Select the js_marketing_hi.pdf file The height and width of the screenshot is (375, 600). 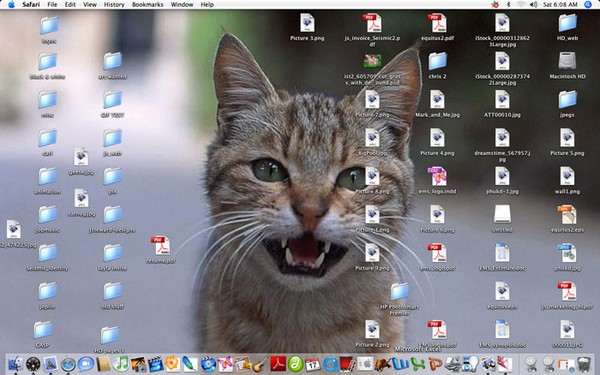pos(567,291)
